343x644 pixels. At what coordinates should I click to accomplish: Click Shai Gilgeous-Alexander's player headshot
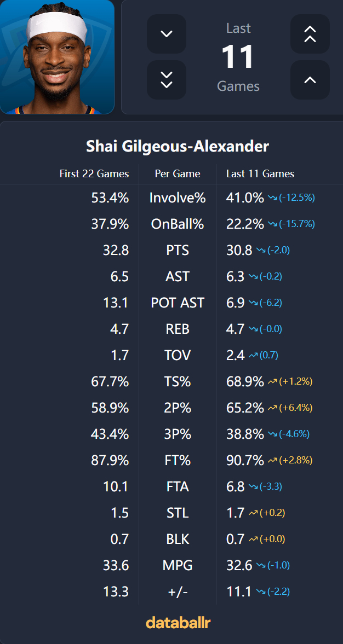tap(57, 57)
